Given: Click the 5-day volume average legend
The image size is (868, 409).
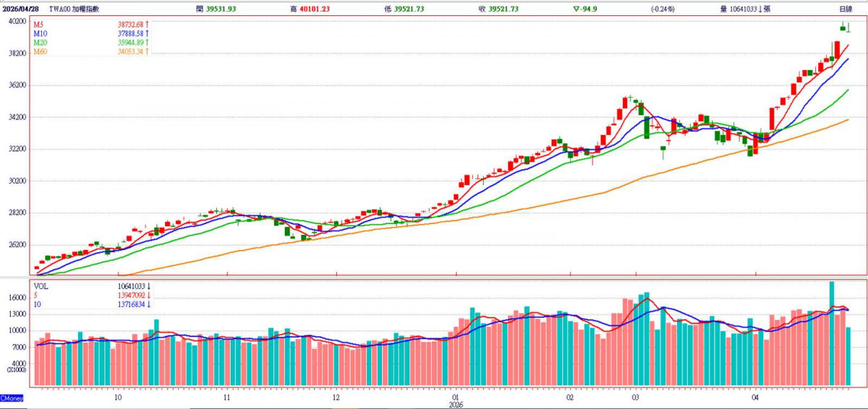Looking at the screenshot, I should tap(36, 296).
